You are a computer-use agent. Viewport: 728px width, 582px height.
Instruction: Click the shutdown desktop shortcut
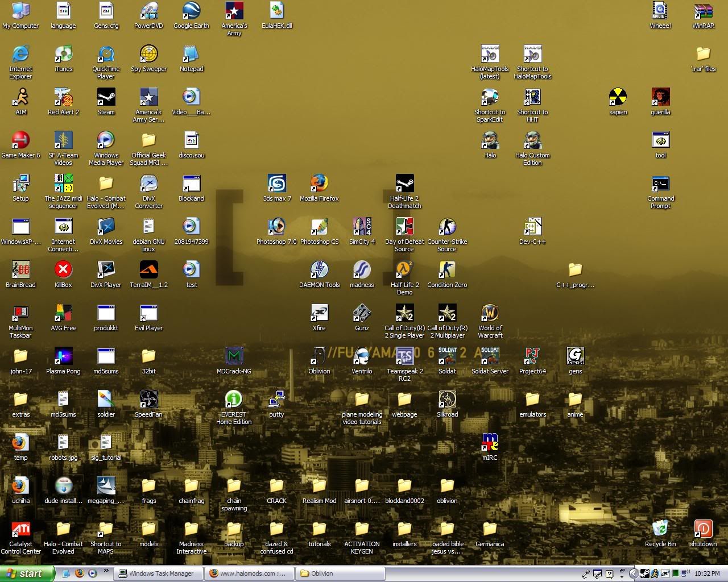(703, 534)
